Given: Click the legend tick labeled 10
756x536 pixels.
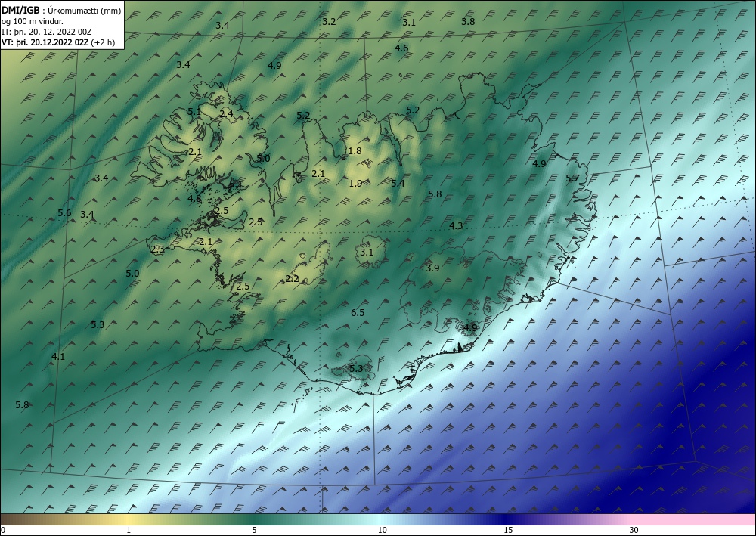Looking at the screenshot, I should (382, 531).
